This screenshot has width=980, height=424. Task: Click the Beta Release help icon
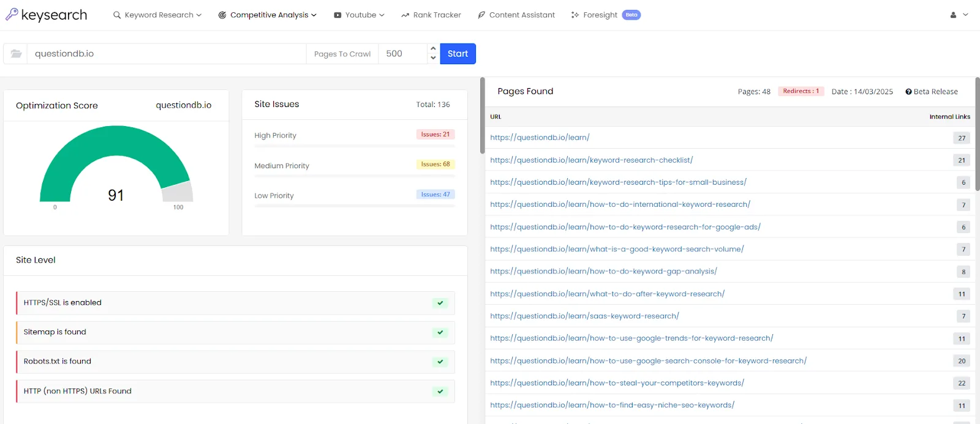pos(908,92)
